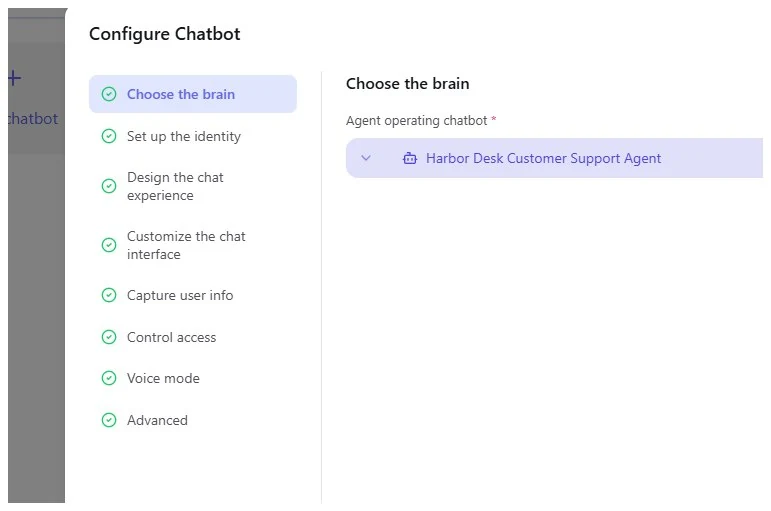Image resolution: width=771 pixels, height=511 pixels.
Task: Click the robot icon in agent selector
Action: pyautogui.click(x=410, y=158)
